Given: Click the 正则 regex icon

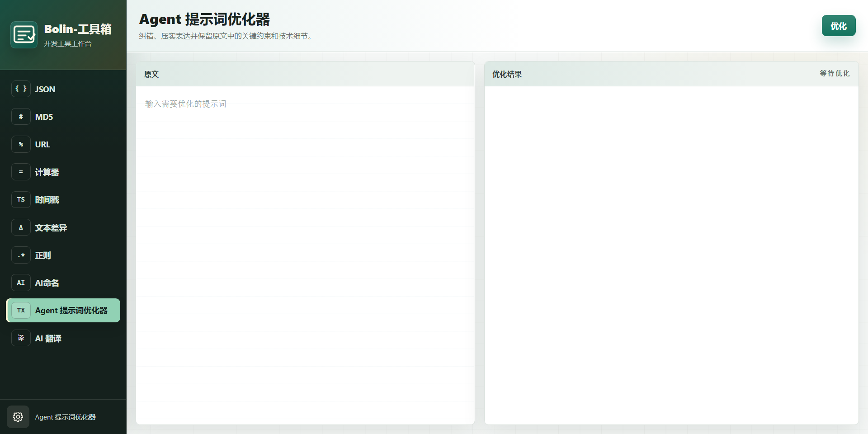Looking at the screenshot, I should coord(21,255).
